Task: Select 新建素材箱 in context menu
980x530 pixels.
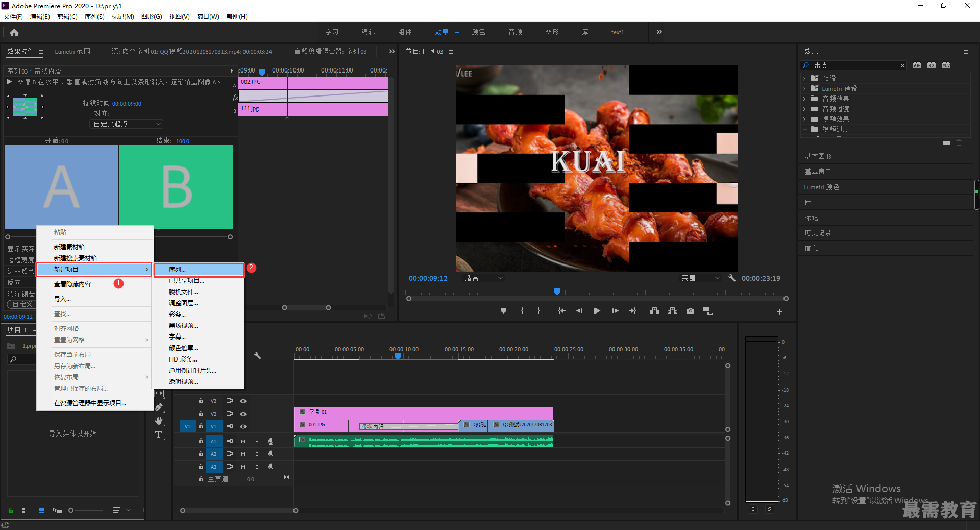Action: pos(95,247)
